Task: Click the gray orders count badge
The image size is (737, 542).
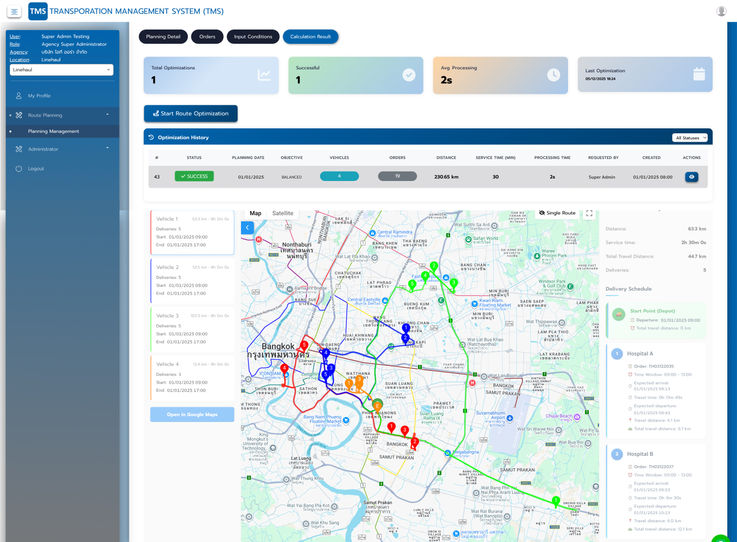Action: (x=397, y=176)
